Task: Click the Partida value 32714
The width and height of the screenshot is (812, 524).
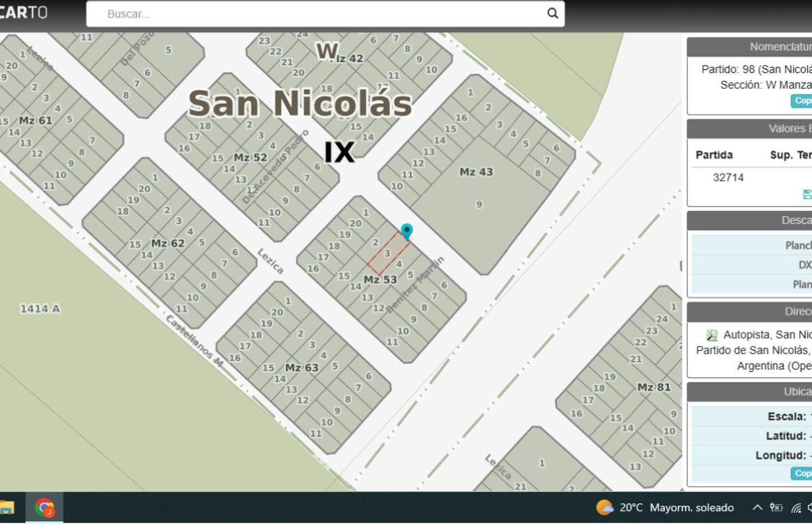Action: 728,177
